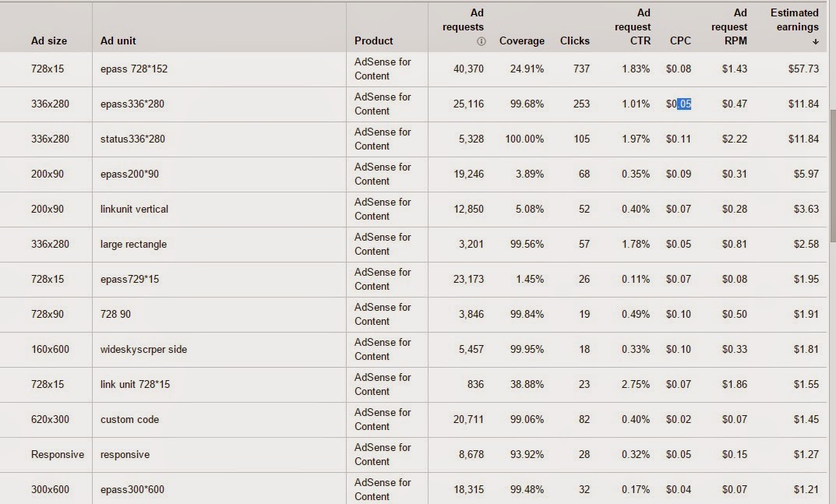Sort by Ad request RPM header
The height and width of the screenshot is (504, 836).
point(728,26)
